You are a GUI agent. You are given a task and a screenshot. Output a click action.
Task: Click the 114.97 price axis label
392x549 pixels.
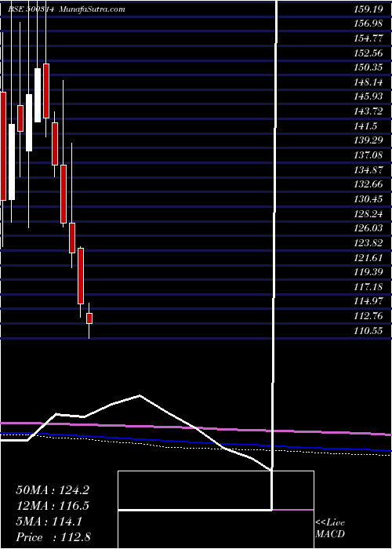tap(369, 301)
